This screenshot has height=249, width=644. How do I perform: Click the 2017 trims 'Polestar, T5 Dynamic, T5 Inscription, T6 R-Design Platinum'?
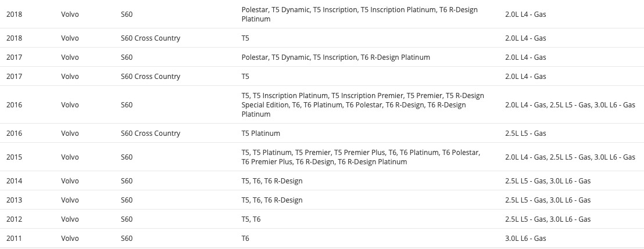(335, 57)
